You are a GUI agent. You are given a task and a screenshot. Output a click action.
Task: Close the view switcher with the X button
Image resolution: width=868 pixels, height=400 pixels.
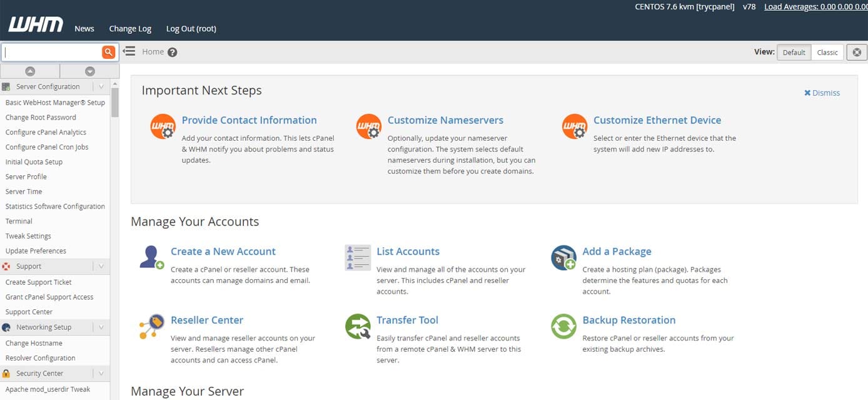click(x=857, y=52)
